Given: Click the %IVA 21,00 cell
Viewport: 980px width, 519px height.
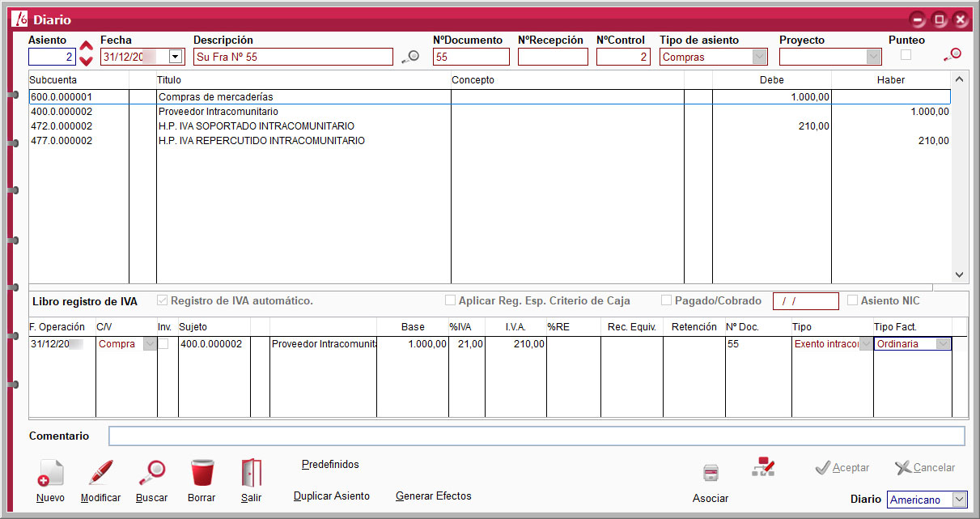Looking at the screenshot, I should click(467, 344).
